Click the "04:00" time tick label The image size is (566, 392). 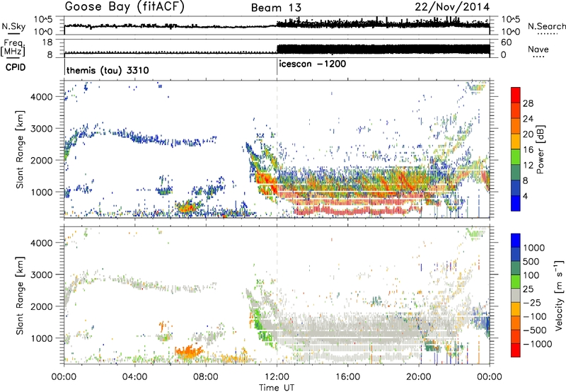click(x=134, y=377)
